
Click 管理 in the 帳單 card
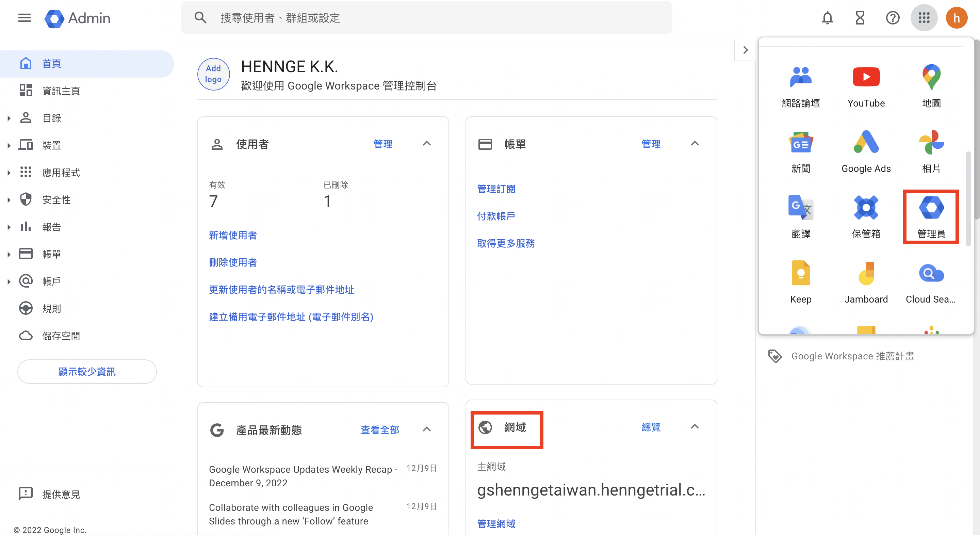651,144
